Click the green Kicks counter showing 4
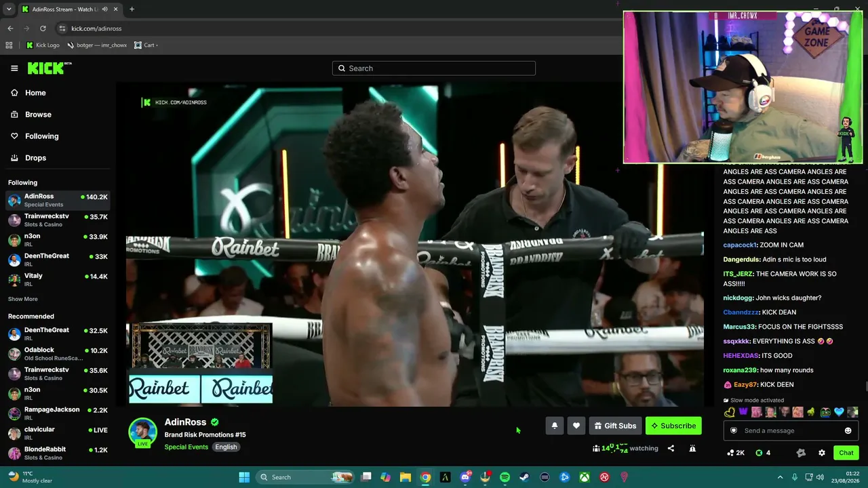868x488 pixels. click(x=763, y=453)
